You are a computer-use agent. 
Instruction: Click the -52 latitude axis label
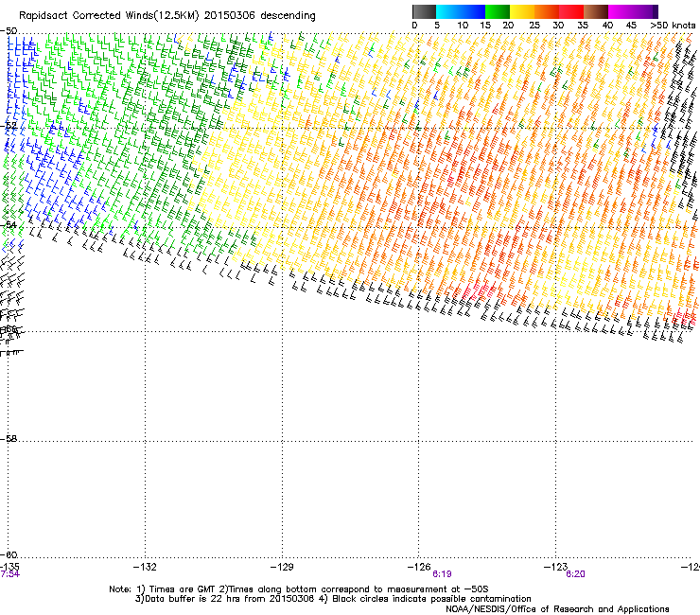[x=9, y=126]
